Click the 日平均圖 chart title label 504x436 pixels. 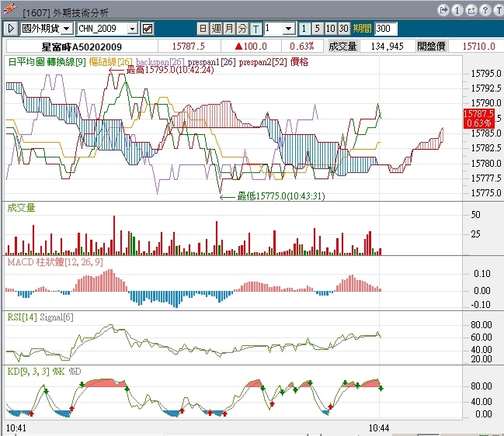click(26, 62)
